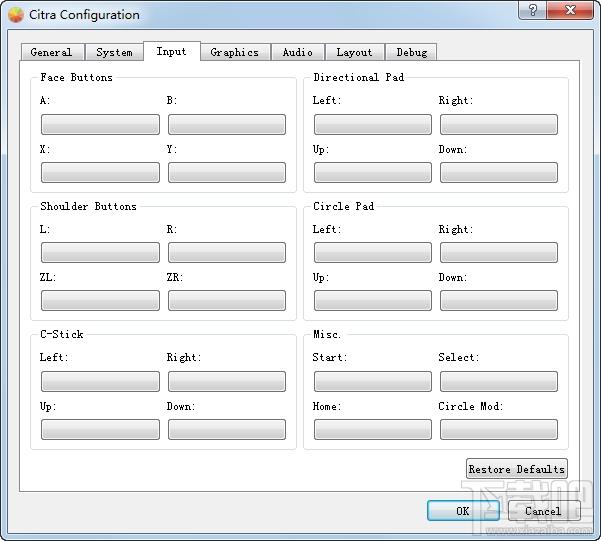Select the Input tab

click(172, 51)
